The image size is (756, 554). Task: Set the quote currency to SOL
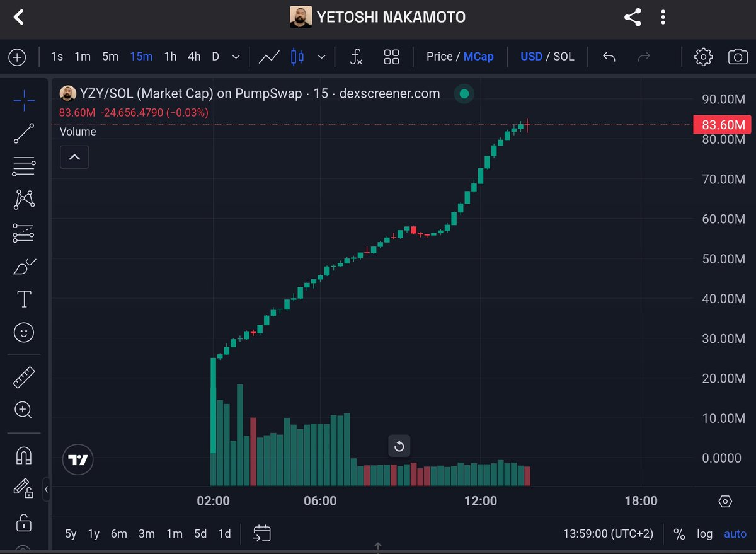pos(564,56)
